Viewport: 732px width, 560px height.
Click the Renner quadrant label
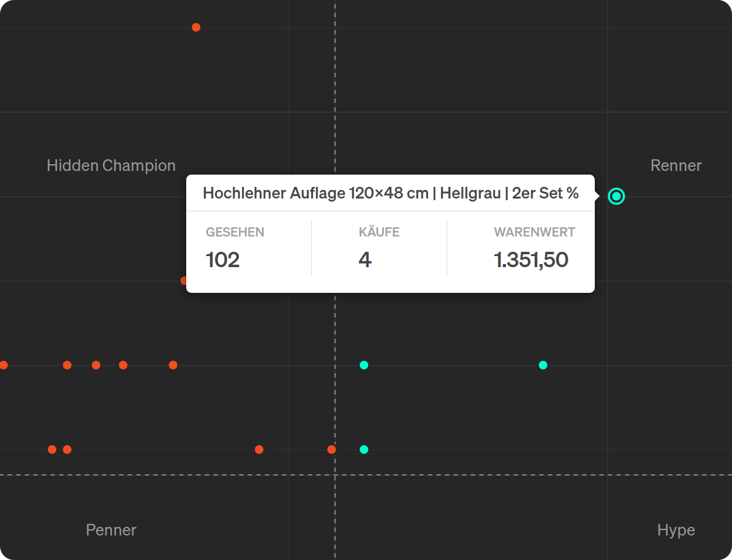[676, 165]
